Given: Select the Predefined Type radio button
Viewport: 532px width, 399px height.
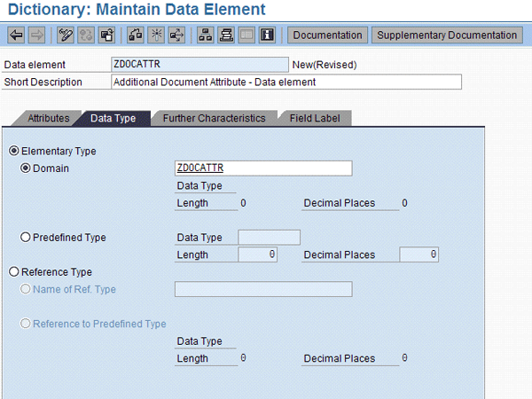Looking at the screenshot, I should (x=25, y=238).
